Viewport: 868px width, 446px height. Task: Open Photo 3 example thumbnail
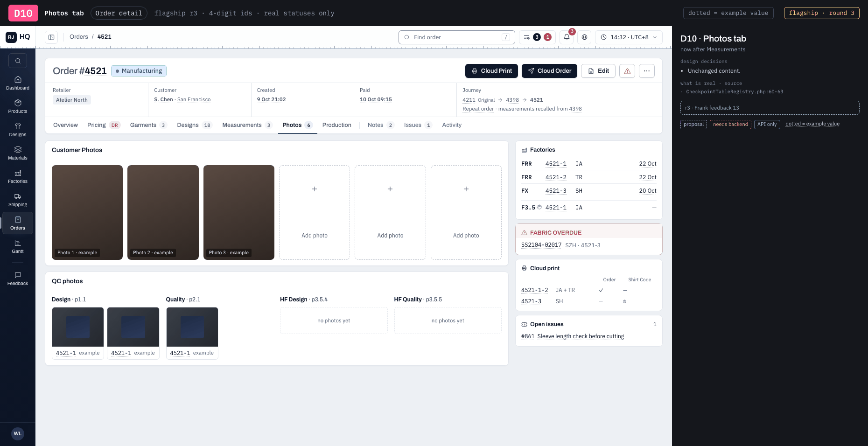[x=239, y=212]
